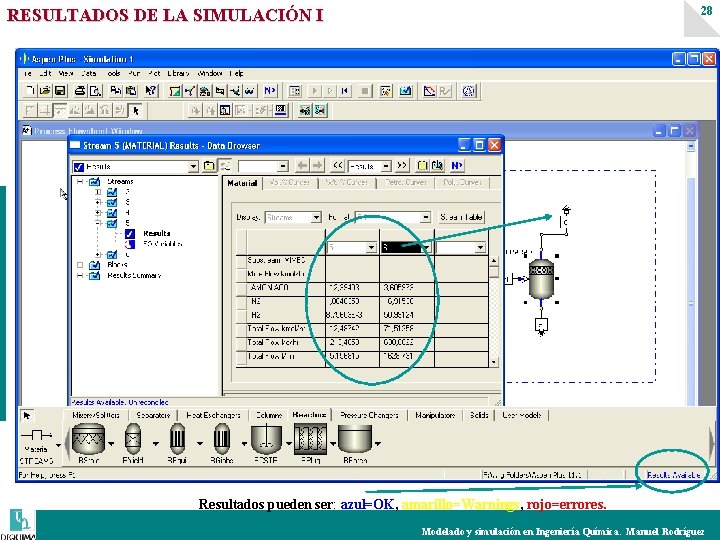Click the Print icon in the main toolbar
Viewport: 720px width, 540px height.
80,91
